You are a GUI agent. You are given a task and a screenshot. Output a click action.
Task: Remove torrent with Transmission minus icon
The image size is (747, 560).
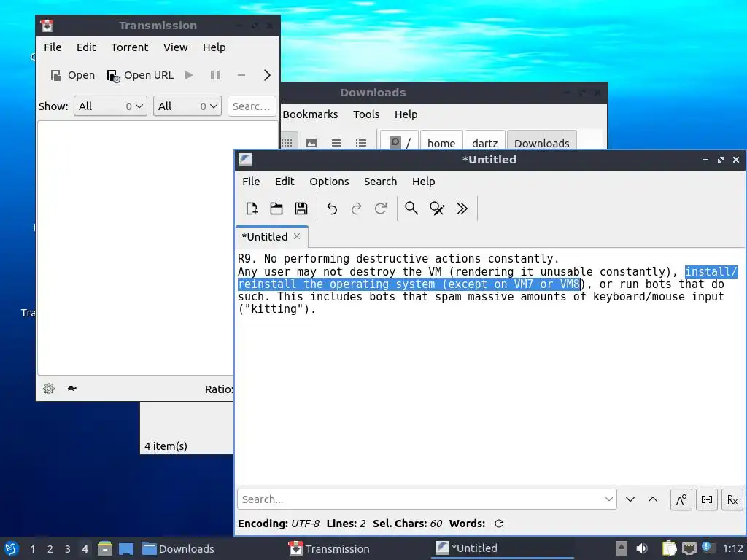coord(241,75)
